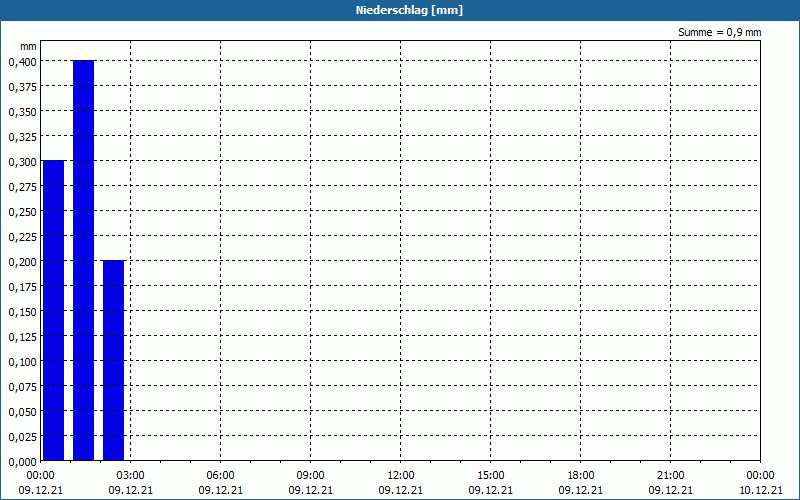Click the y-axis label 0,350

[22, 112]
